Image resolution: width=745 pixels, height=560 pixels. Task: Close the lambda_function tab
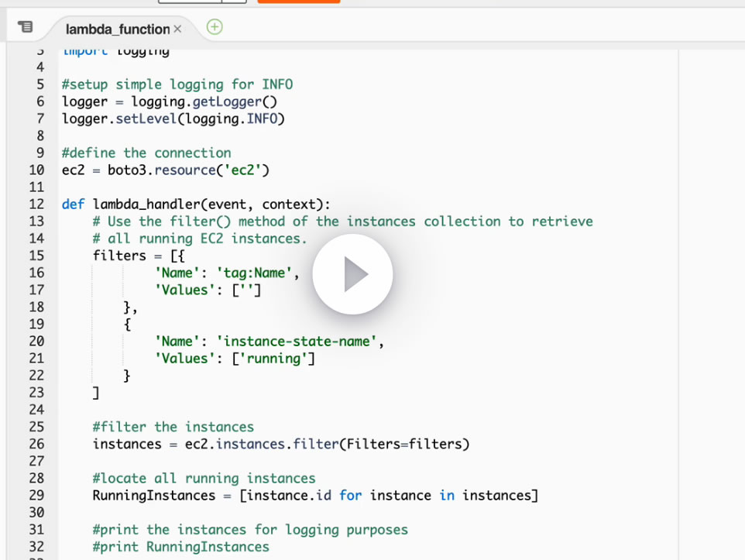pyautogui.click(x=177, y=29)
